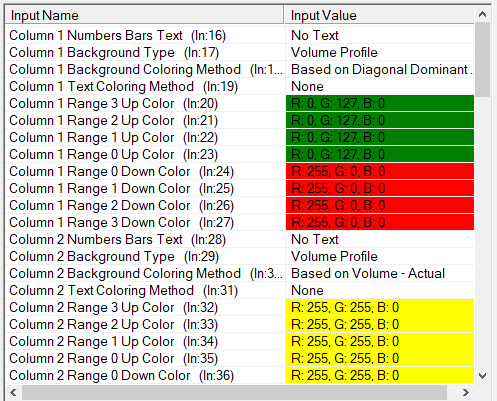This screenshot has height=401, width=497.
Task: Click 'Column 2 Range 2 Up Color (In:33)' name
Action: coord(113,324)
